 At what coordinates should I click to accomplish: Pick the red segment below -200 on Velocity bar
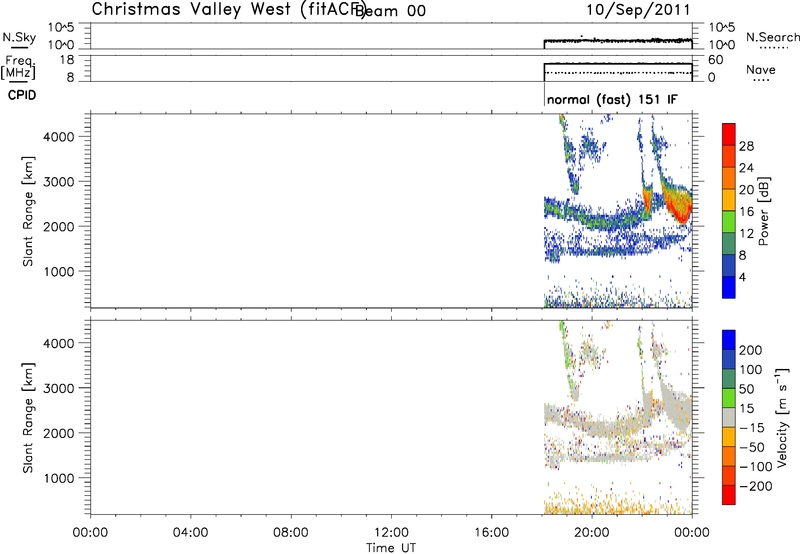point(729,495)
